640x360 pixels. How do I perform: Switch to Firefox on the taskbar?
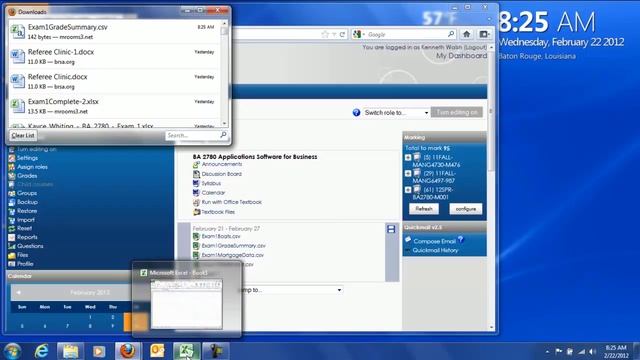tap(128, 351)
